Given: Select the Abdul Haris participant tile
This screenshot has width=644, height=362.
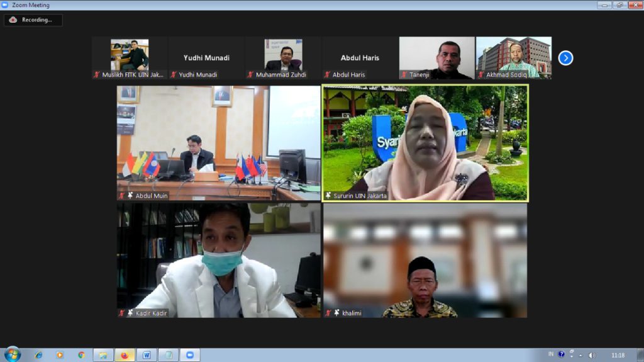Looking at the screenshot, I should point(360,58).
